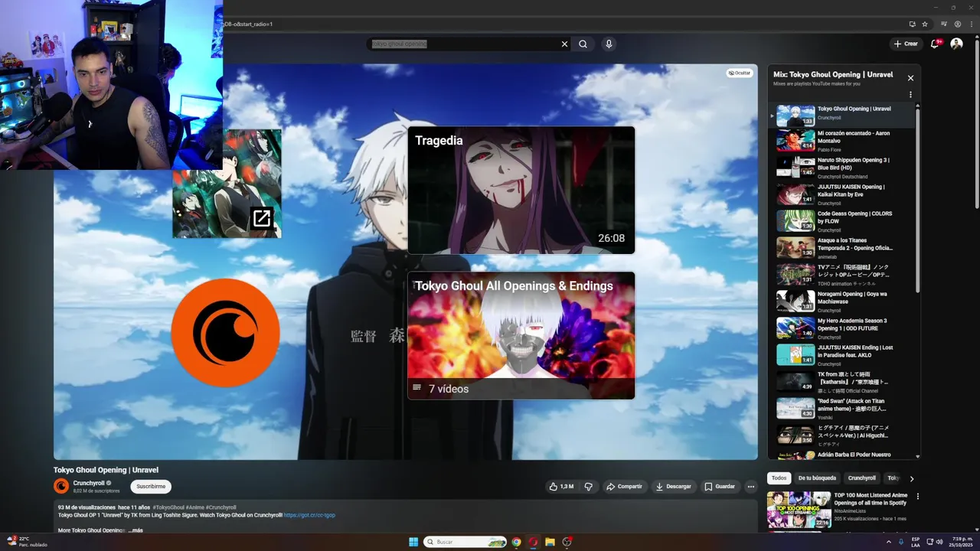
Task: Click the Crear button
Action: [906, 44]
